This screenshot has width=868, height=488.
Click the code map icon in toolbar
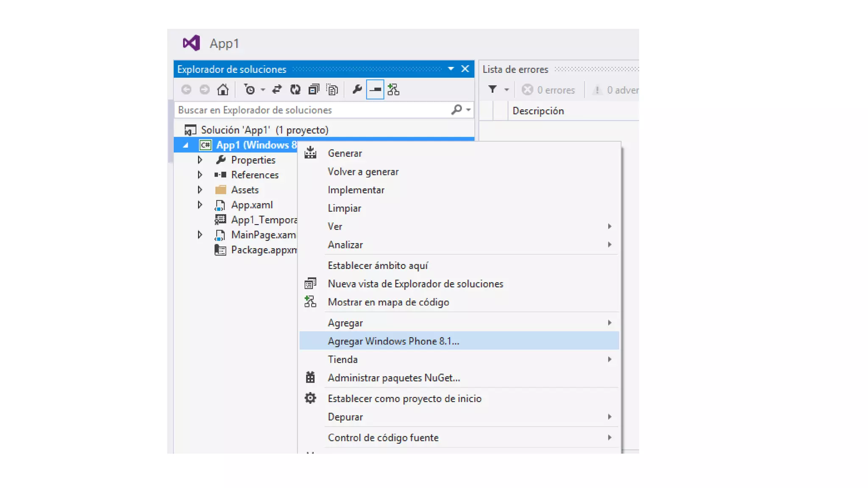(x=393, y=90)
